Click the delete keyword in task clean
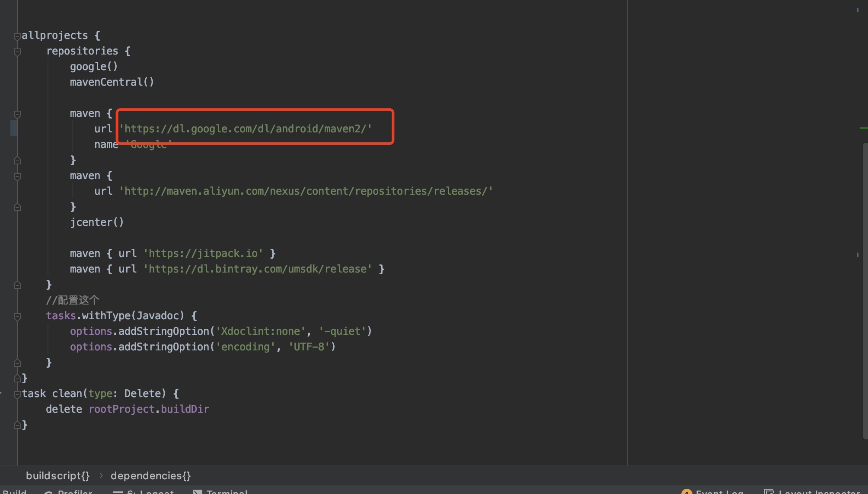Screen dimensions: 868x494 64,409
